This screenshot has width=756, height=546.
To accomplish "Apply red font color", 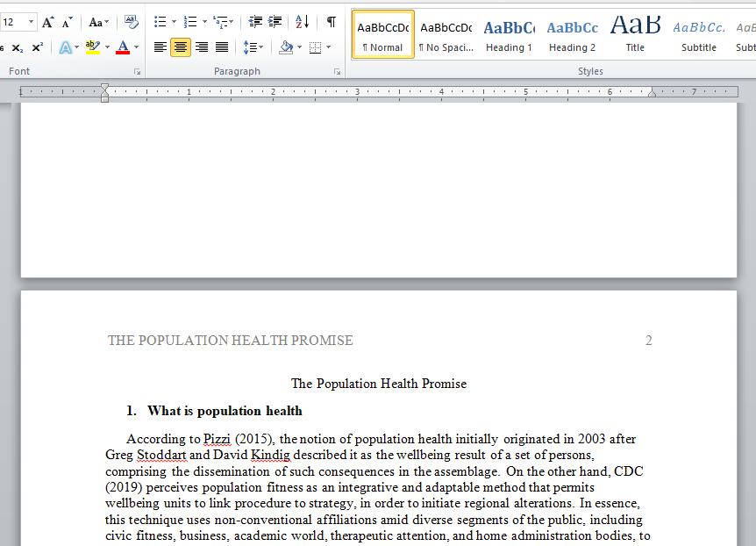I will coord(123,47).
